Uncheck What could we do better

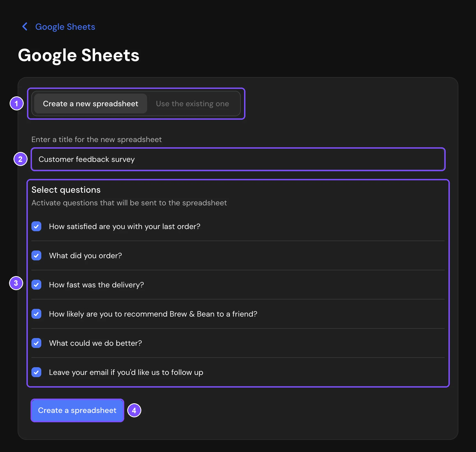pos(36,343)
